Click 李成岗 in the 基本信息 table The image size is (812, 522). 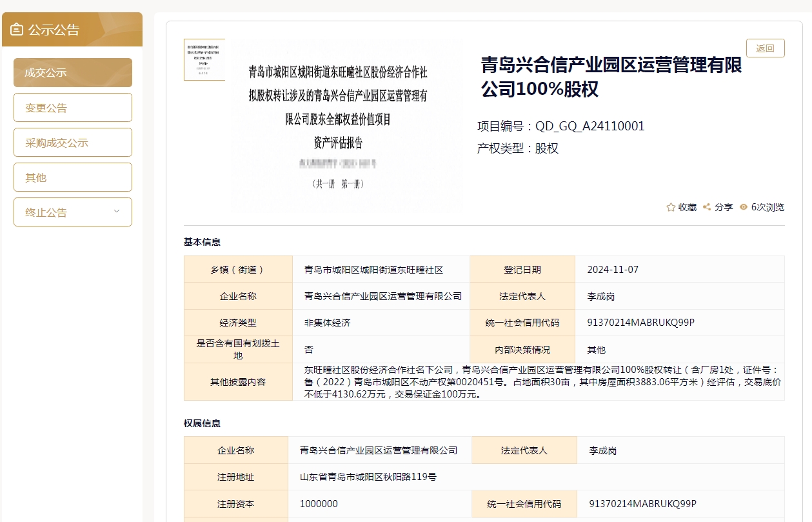pyautogui.click(x=601, y=296)
